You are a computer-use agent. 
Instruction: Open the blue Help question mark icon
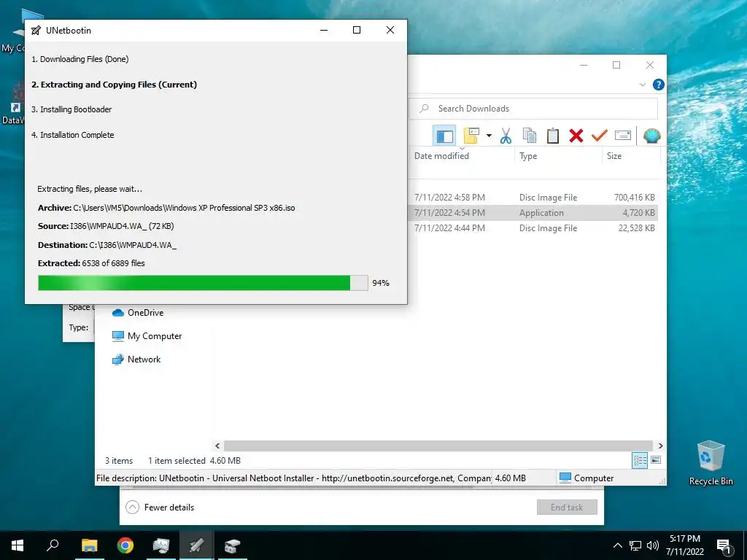[x=659, y=85]
